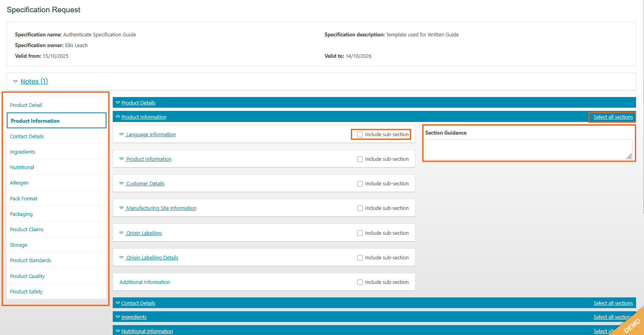Image resolution: width=644 pixels, height=335 pixels.
Task: Click the arrow icon beside Customer Details
Action: point(121,184)
